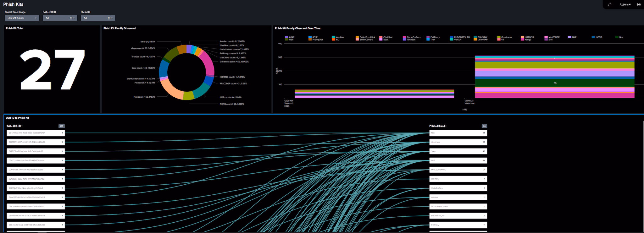Expand the Phish Kit filter dropdown
The height and width of the screenshot is (233, 644).
[98, 18]
